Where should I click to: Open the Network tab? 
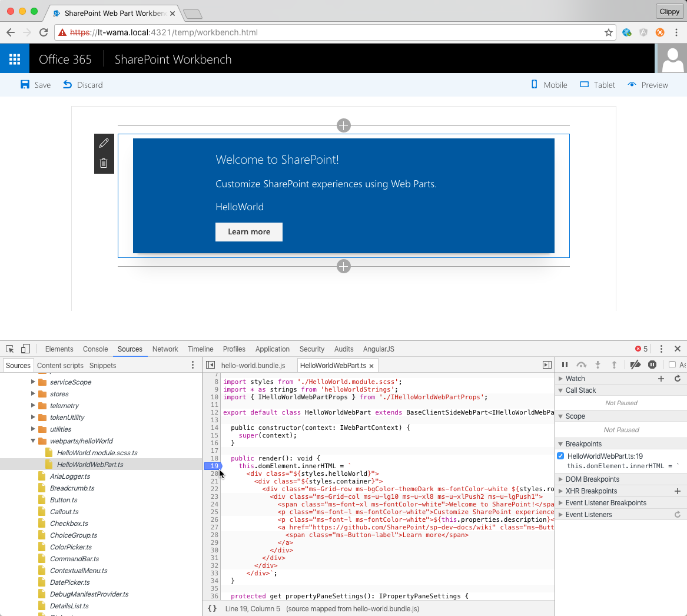tap(165, 349)
